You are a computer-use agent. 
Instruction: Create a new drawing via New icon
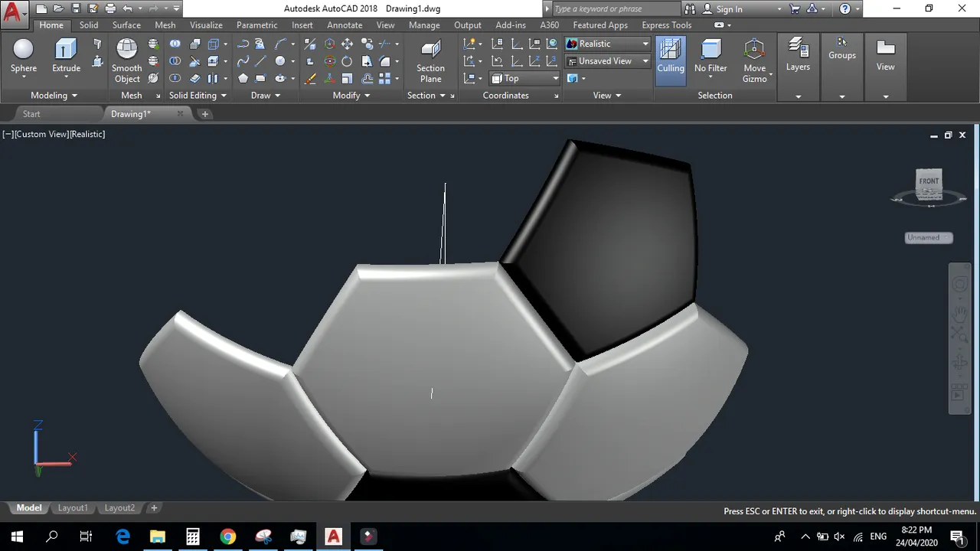coord(41,8)
